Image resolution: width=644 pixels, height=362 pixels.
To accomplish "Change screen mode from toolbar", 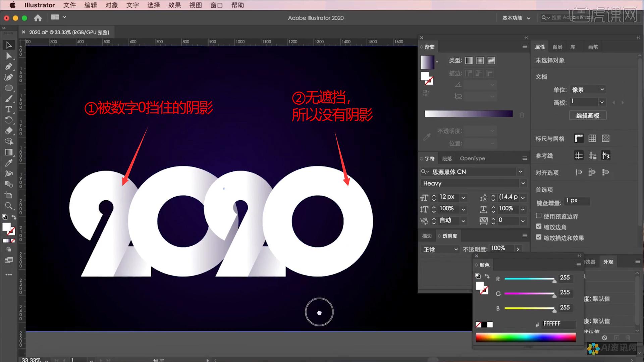I will [x=9, y=260].
